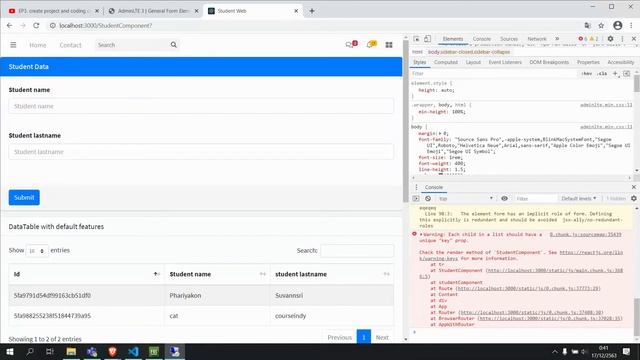This screenshot has width=640, height=360.
Task: Toggle DevTools device toolbar icon
Action: pos(427,39)
